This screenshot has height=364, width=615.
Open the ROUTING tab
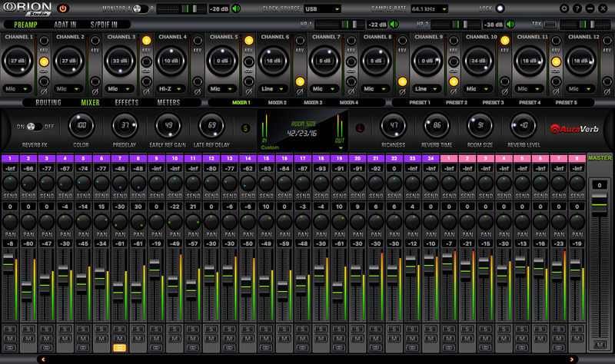click(x=48, y=103)
